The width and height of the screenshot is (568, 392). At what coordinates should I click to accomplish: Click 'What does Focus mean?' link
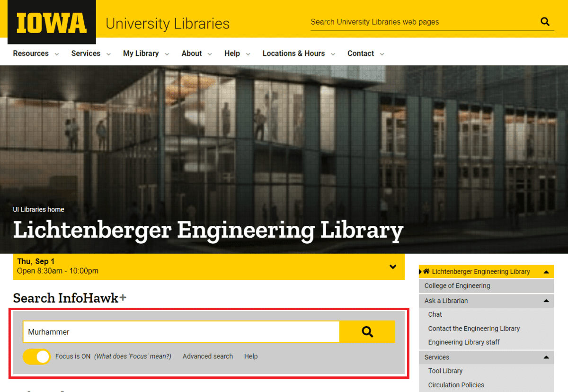pos(133,356)
